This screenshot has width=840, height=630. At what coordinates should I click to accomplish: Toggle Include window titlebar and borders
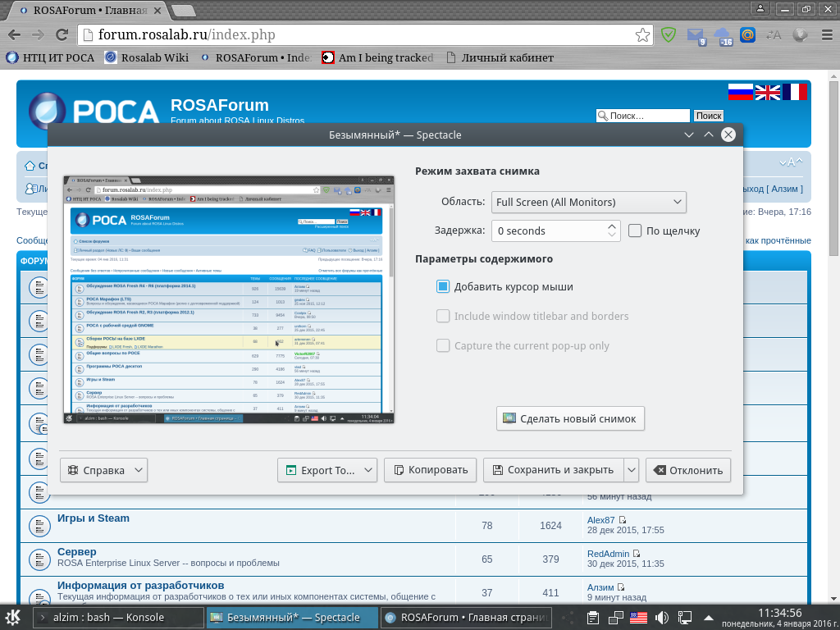pyautogui.click(x=442, y=316)
